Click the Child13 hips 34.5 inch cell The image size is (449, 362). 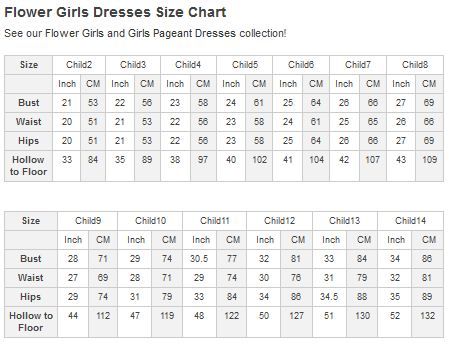tap(329, 297)
